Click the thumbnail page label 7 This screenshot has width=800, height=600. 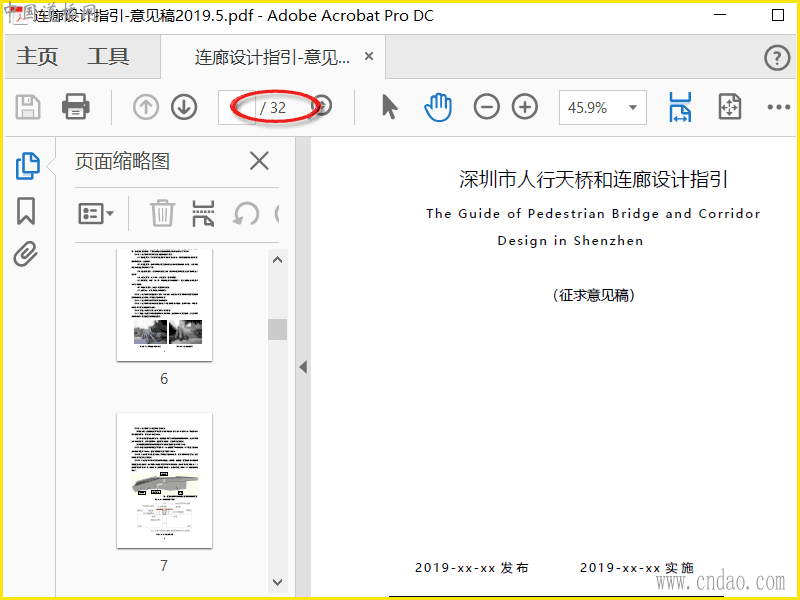tap(164, 565)
